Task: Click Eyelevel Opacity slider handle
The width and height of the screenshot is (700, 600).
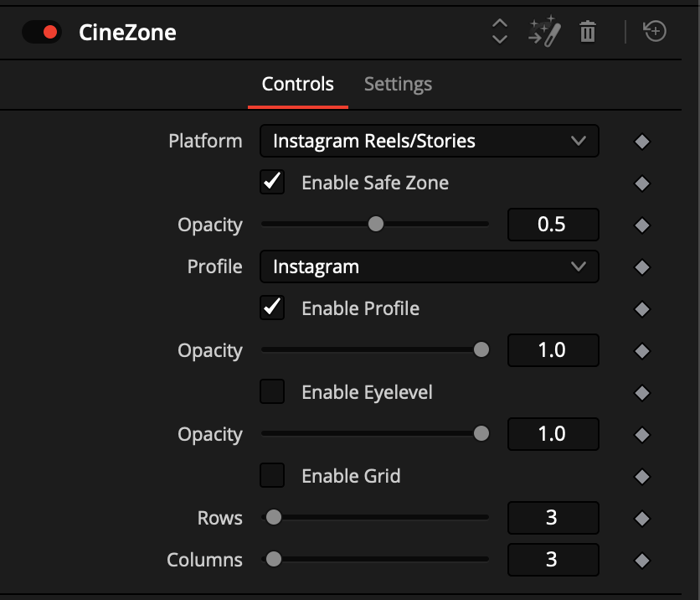Action: pyautogui.click(x=481, y=433)
